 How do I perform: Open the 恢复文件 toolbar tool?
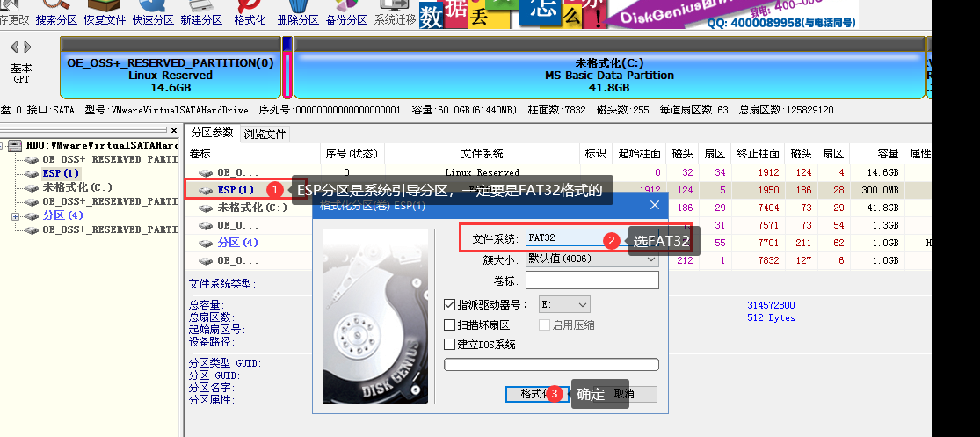point(105,14)
